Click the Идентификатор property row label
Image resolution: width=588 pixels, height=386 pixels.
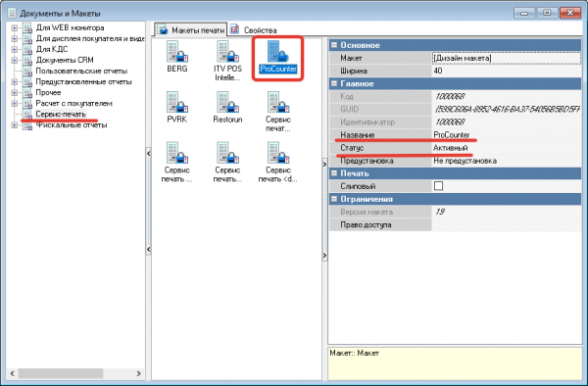coord(367,122)
